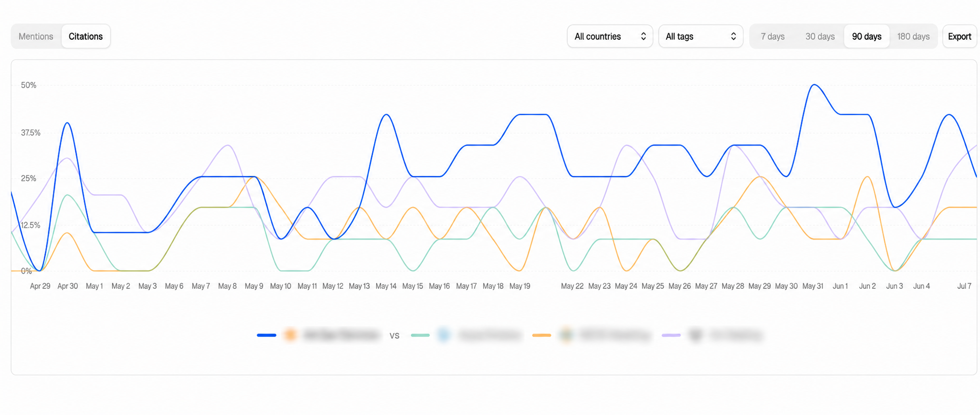Click the Export button
This screenshot has height=415, width=980.
pos(960,37)
